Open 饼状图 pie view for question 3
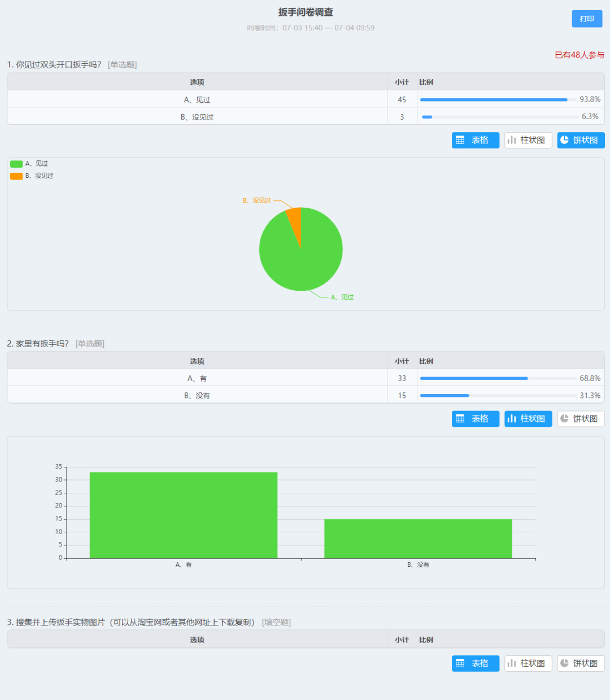This screenshot has width=610, height=700. tap(581, 663)
